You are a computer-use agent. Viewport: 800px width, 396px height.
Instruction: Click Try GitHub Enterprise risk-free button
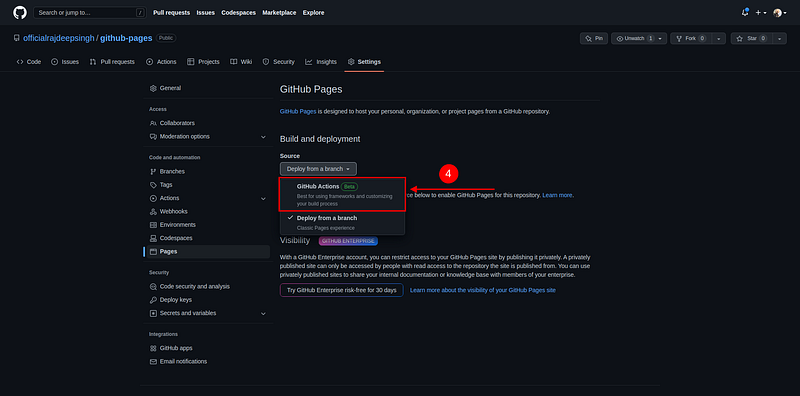[x=342, y=290]
